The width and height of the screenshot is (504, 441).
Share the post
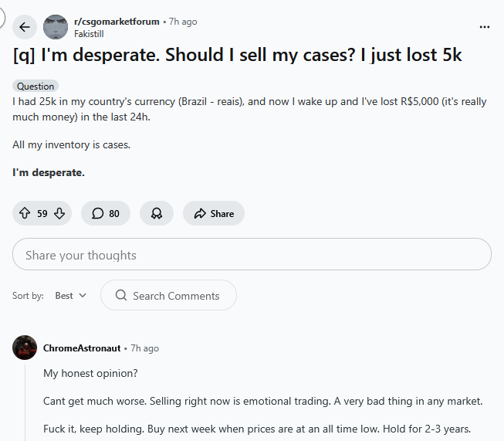(x=214, y=213)
